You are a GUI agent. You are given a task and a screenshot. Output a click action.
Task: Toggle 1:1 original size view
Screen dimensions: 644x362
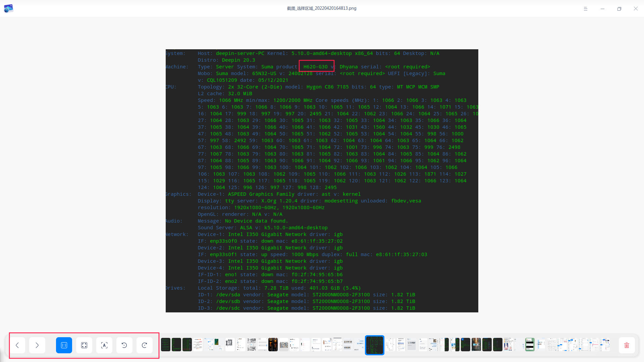(64, 345)
